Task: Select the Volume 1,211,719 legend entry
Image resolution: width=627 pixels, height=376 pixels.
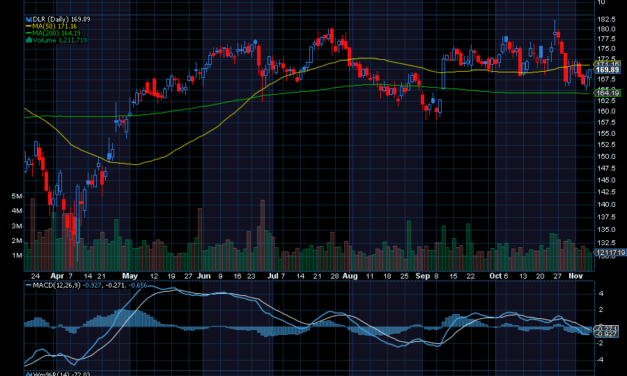Action: click(x=60, y=40)
